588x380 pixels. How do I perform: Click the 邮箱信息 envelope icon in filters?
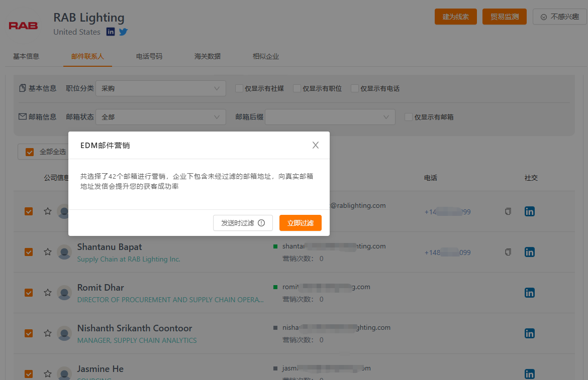coord(23,116)
